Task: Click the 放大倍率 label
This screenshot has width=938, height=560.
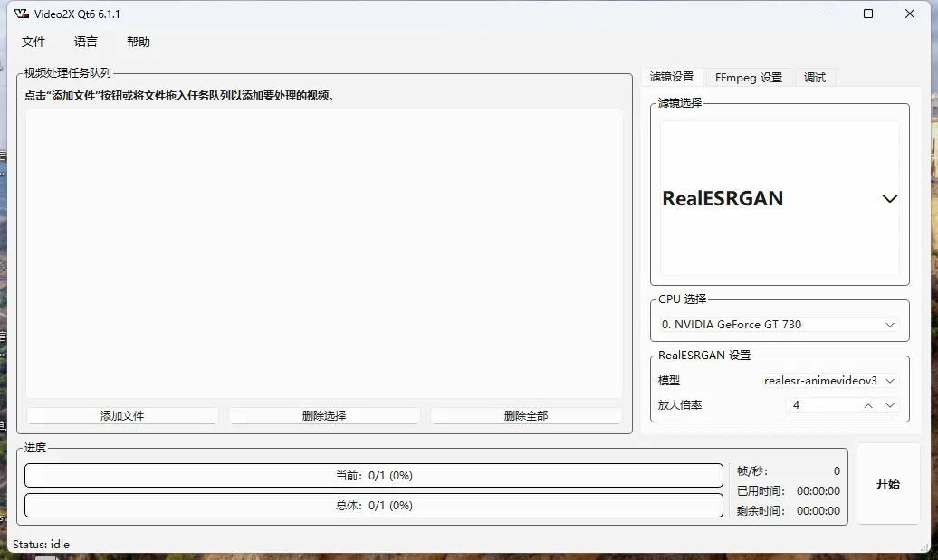Action: coord(680,405)
